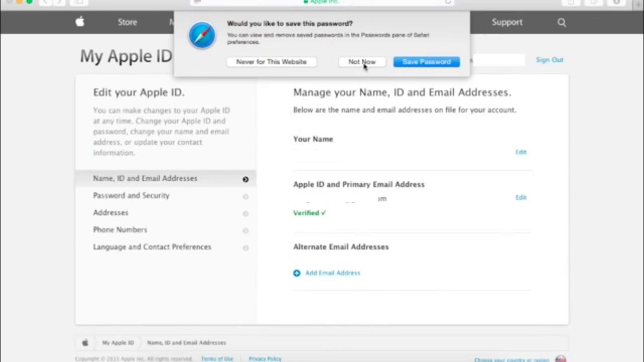Click the circle bullet next to Addresses
This screenshot has height=362, width=644.
[246, 213]
